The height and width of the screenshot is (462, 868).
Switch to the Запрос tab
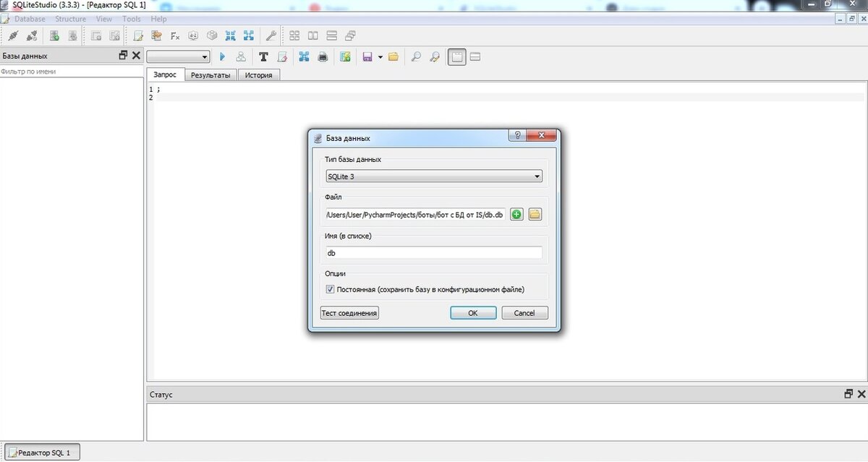tap(165, 74)
